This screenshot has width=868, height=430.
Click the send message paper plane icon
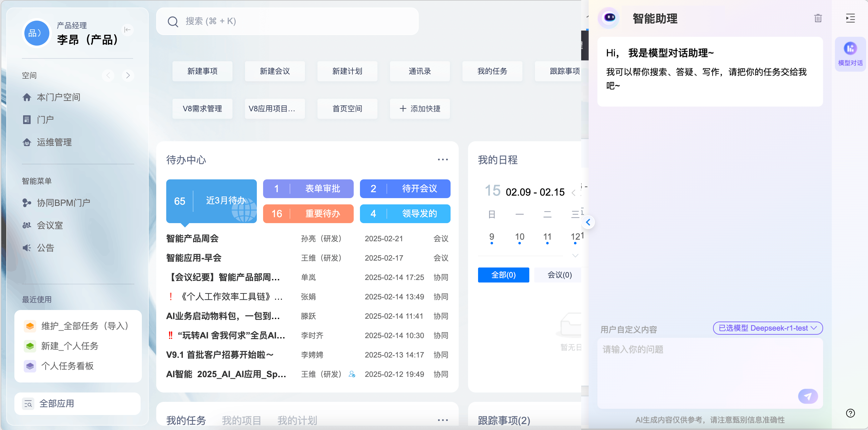click(808, 396)
